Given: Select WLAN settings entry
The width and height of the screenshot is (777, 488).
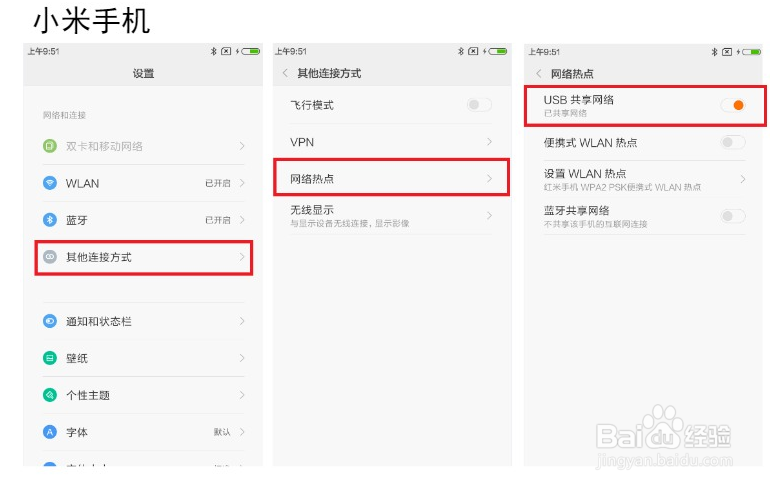Looking at the screenshot, I should [144, 183].
